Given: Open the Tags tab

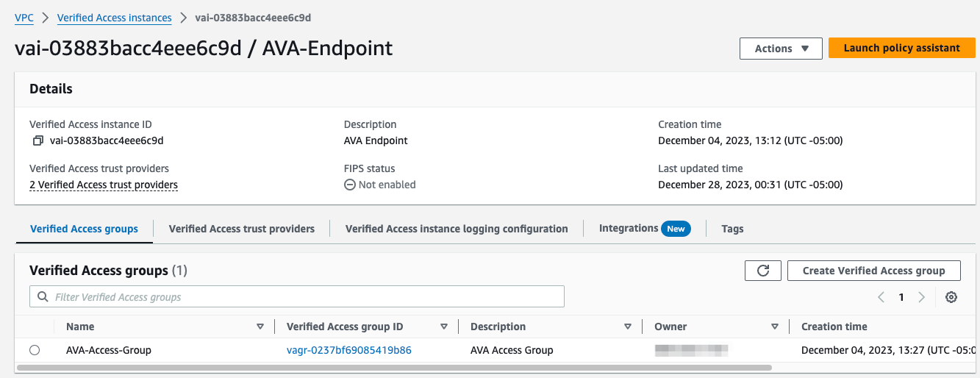Looking at the screenshot, I should click(732, 229).
